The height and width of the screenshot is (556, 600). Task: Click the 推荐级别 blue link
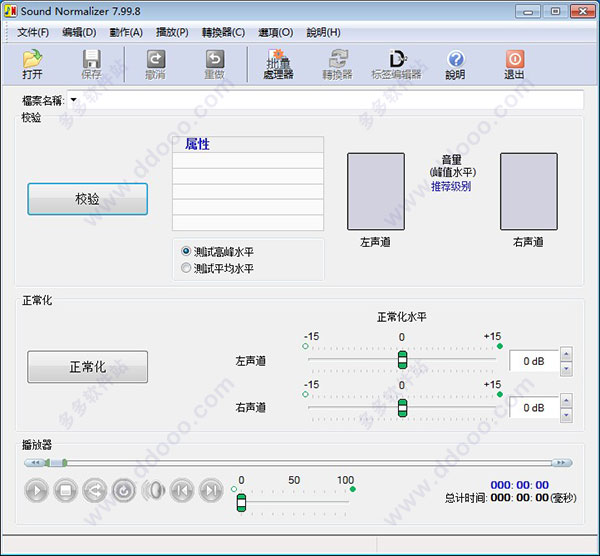(x=451, y=186)
